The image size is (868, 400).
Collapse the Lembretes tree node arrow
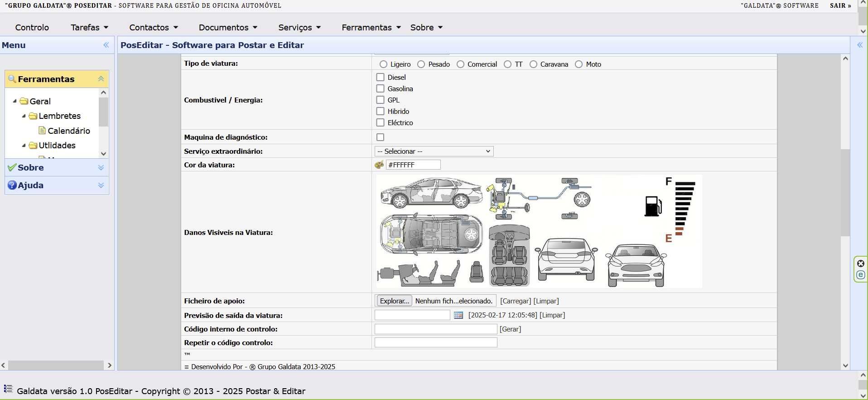[x=24, y=116]
